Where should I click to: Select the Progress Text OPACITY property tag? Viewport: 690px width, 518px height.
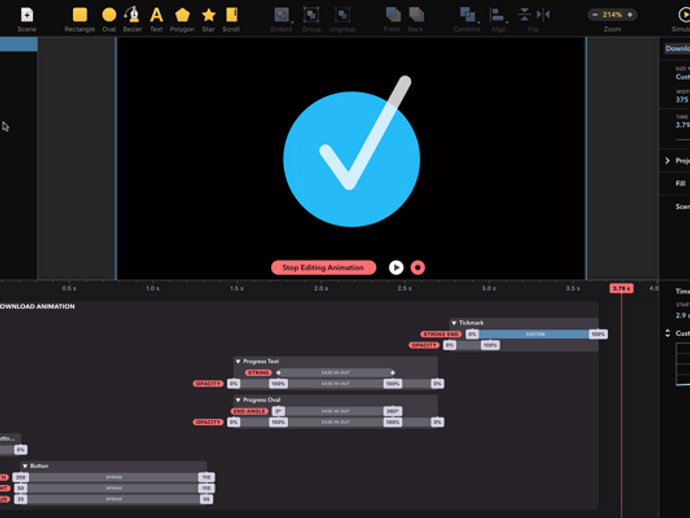208,384
